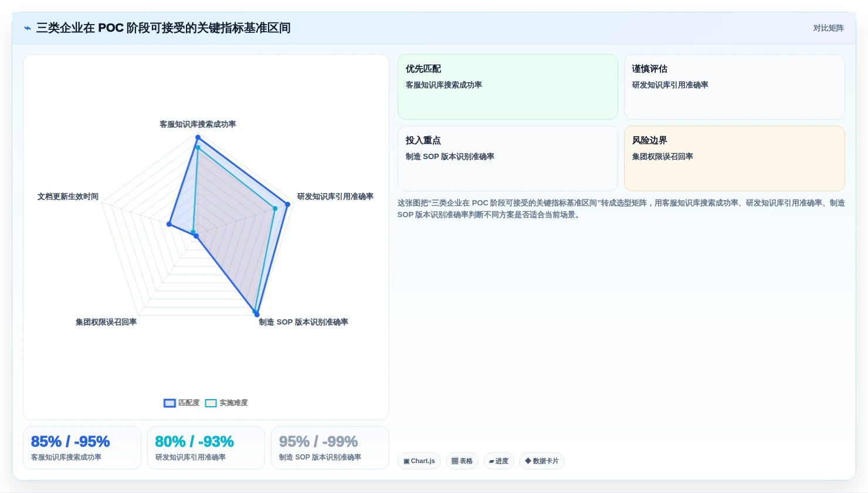Toggle the 匹配度 legend swatch
The image size is (868, 493).
tap(169, 403)
